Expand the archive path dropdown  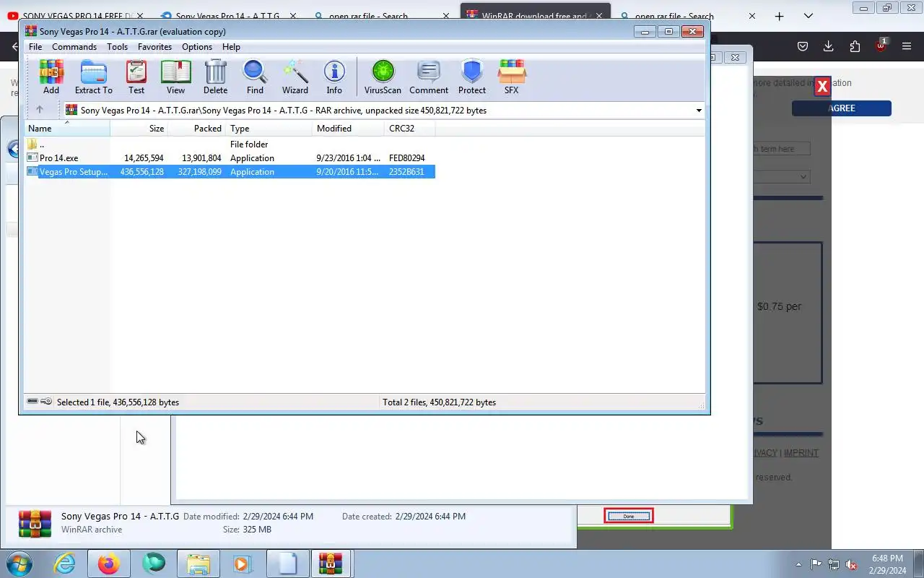tap(699, 111)
